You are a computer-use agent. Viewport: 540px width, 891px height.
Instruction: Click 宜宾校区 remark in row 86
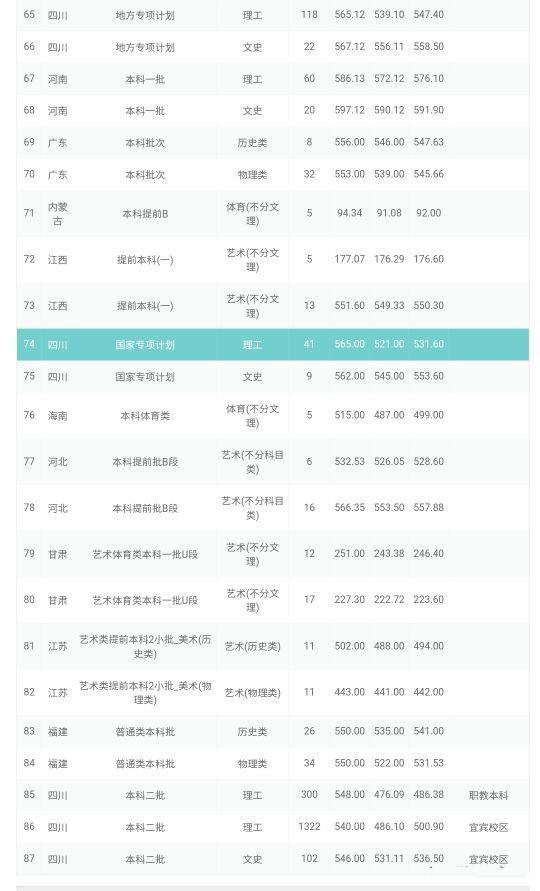click(x=488, y=827)
